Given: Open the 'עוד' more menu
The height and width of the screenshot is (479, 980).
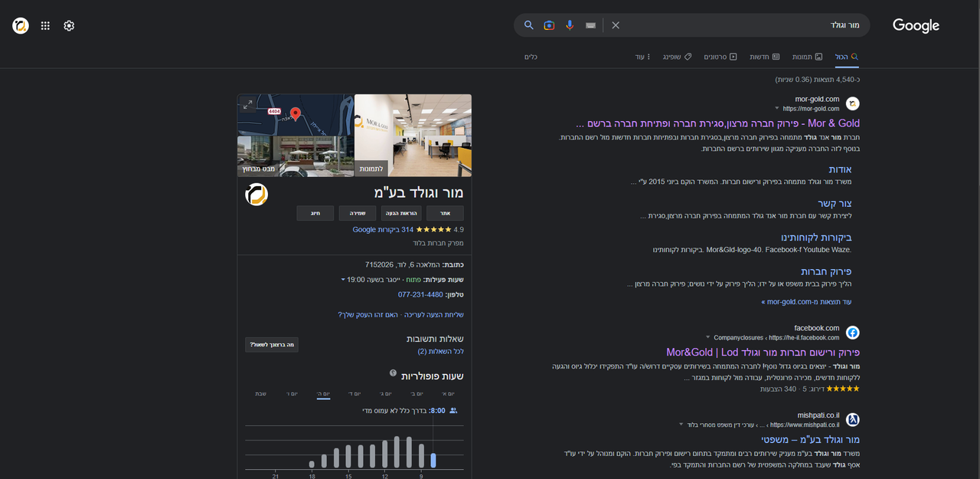Looking at the screenshot, I should (x=642, y=57).
